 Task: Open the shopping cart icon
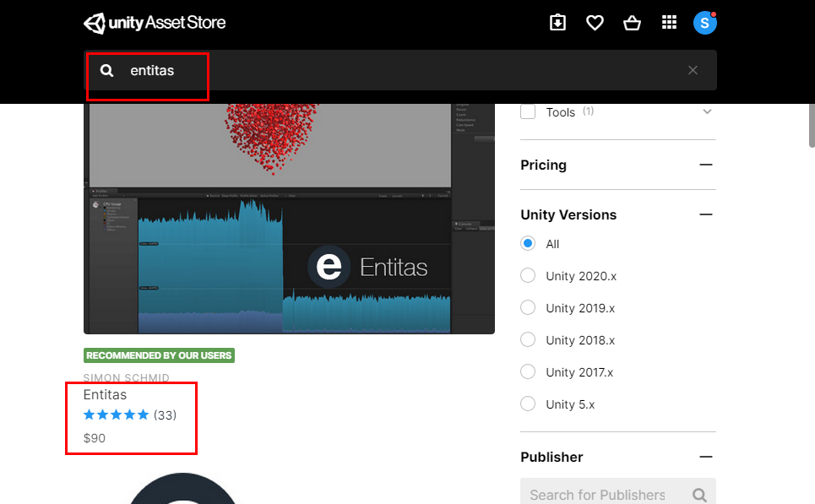[x=632, y=23]
